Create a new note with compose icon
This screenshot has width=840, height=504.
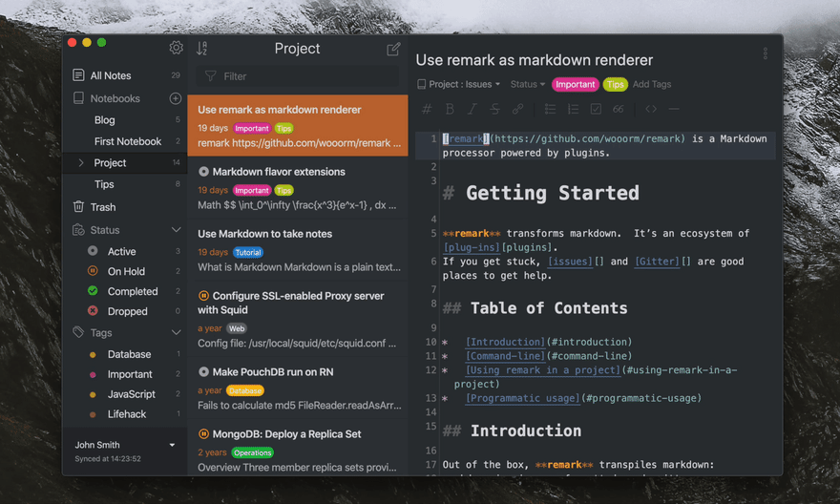click(x=393, y=50)
